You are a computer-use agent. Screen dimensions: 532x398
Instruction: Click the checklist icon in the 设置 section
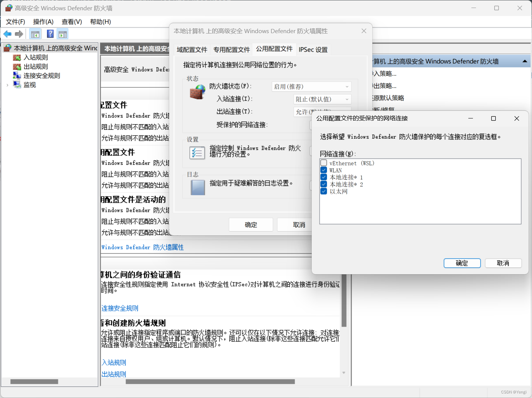[x=197, y=152]
